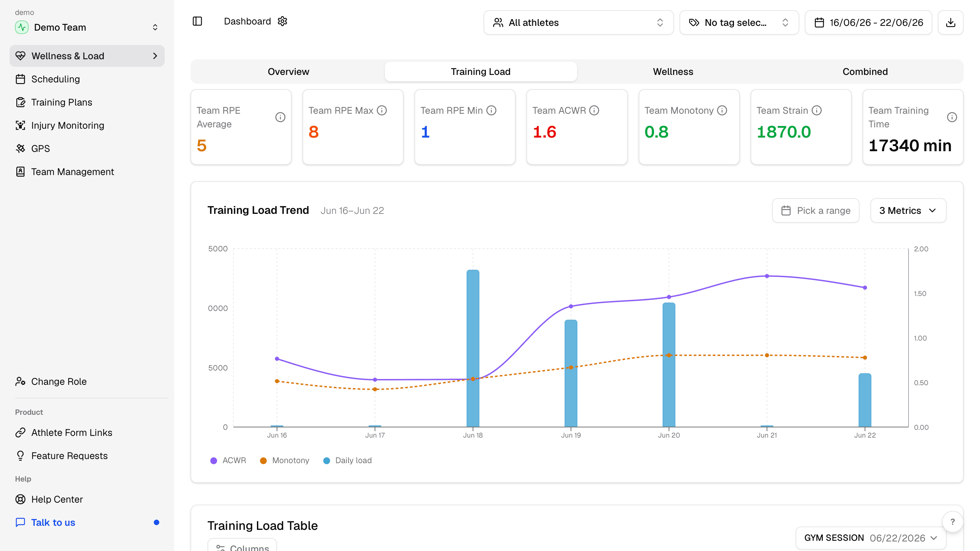Click the ACWR point at Jun 21
980x551 pixels.
767,276
